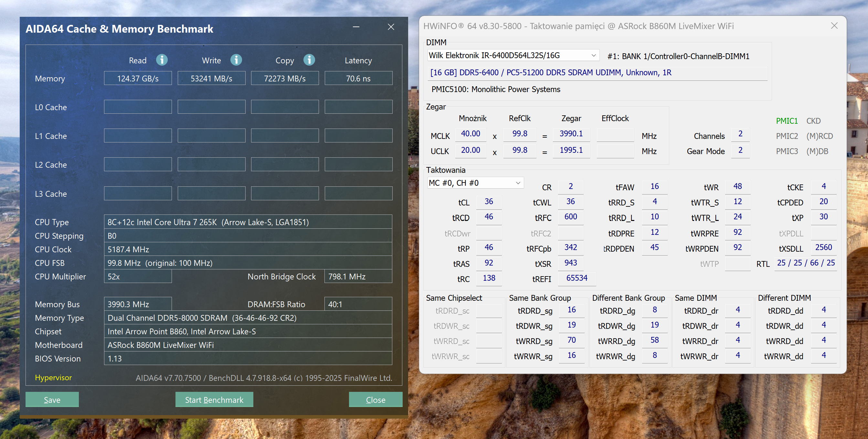Select the PMIC2 indicator label
The width and height of the screenshot is (868, 439).
click(787, 136)
